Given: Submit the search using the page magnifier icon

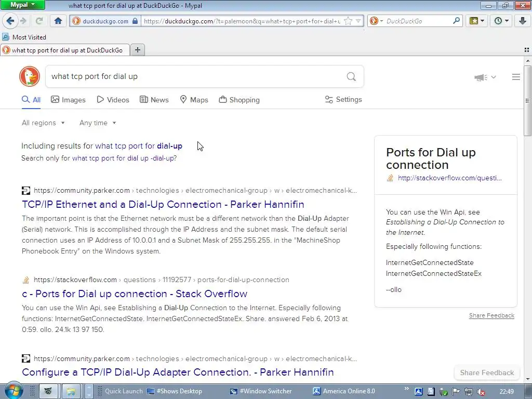Looking at the screenshot, I should (351, 77).
